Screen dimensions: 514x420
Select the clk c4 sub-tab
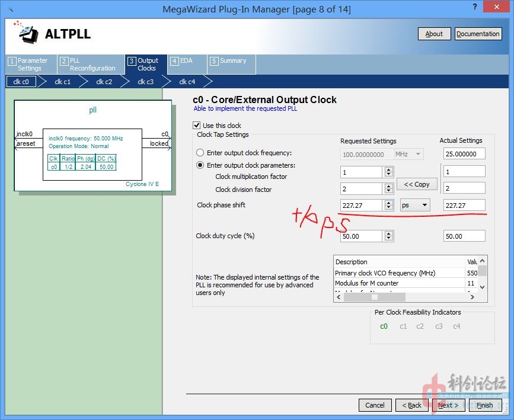point(187,82)
